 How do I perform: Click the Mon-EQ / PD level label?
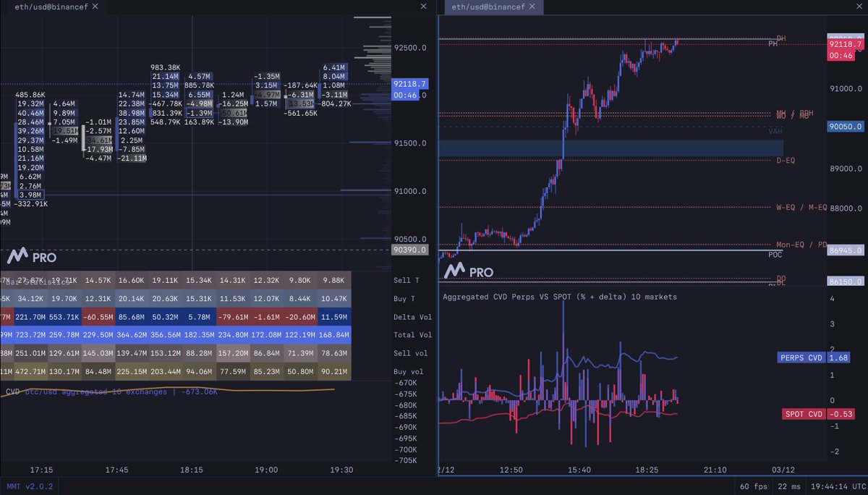[x=800, y=244]
